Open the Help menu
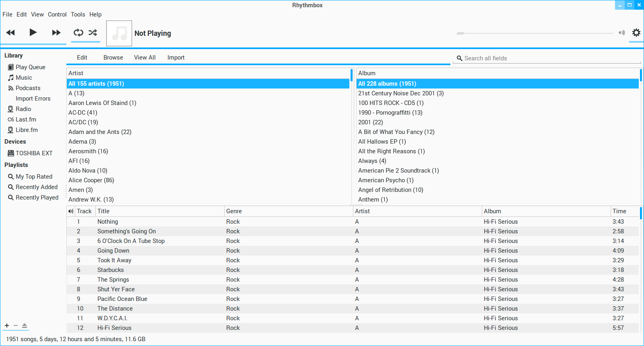The height and width of the screenshot is (346, 644). point(95,14)
